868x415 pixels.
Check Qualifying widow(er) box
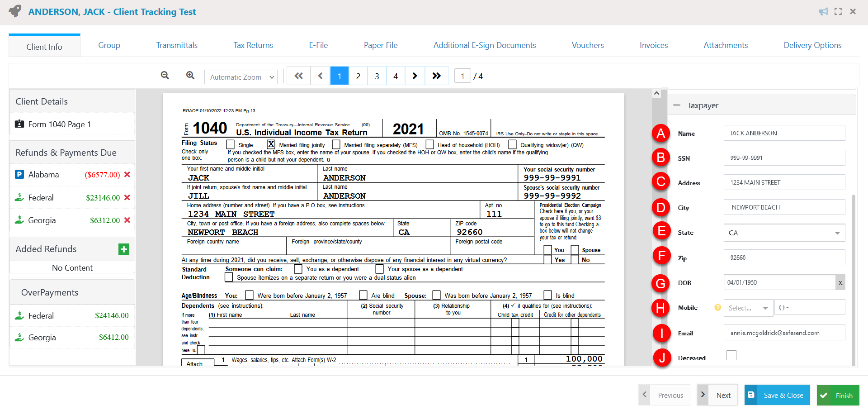(x=512, y=144)
